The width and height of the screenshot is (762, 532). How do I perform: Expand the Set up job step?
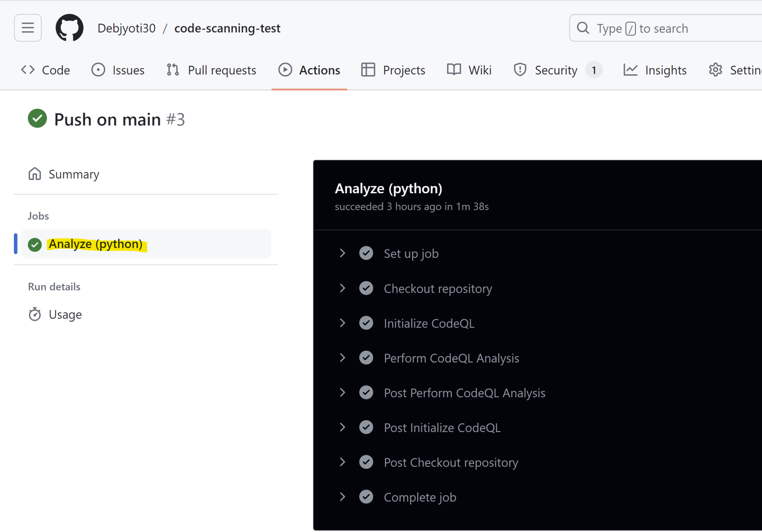tap(343, 253)
